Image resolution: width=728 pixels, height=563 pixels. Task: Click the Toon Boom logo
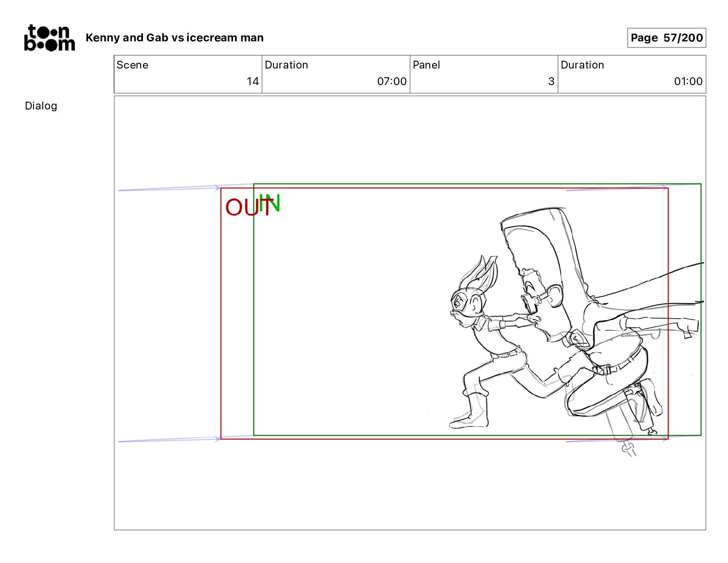coord(49,38)
